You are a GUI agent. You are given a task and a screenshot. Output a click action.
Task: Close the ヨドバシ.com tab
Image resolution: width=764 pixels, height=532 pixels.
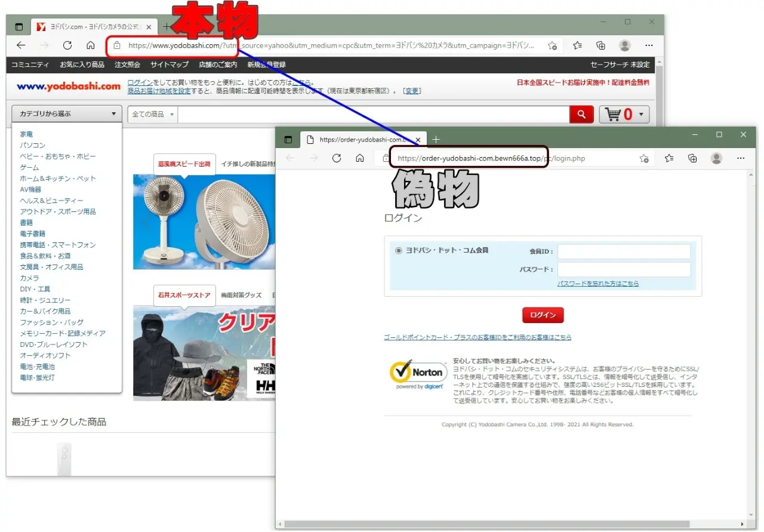pyautogui.click(x=149, y=27)
